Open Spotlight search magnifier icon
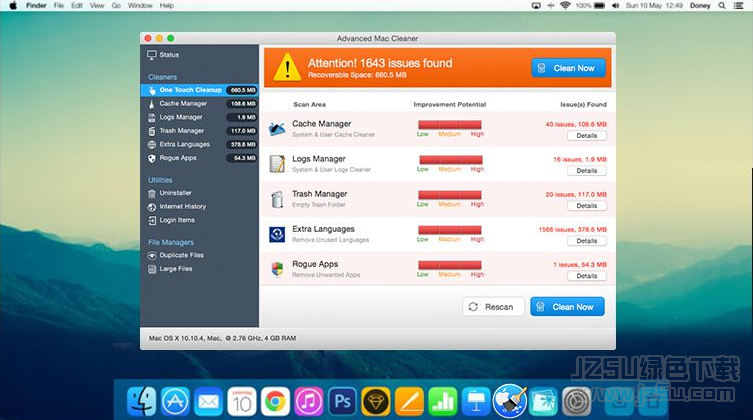The width and height of the screenshot is (753, 420). click(x=722, y=6)
